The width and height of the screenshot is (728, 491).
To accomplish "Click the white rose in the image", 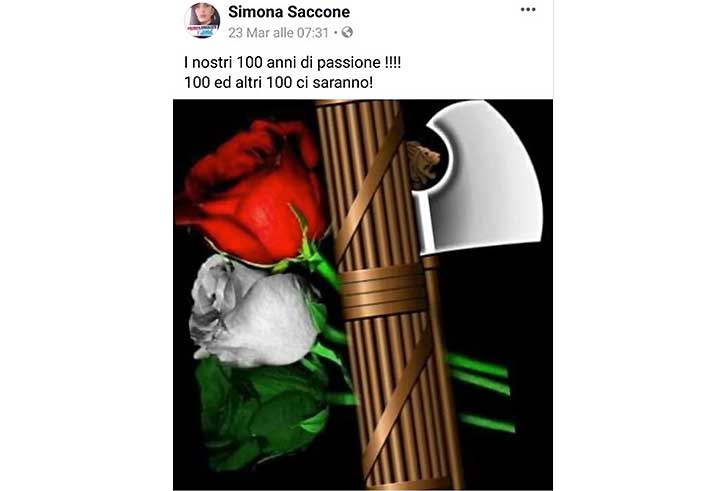I will click(253, 310).
